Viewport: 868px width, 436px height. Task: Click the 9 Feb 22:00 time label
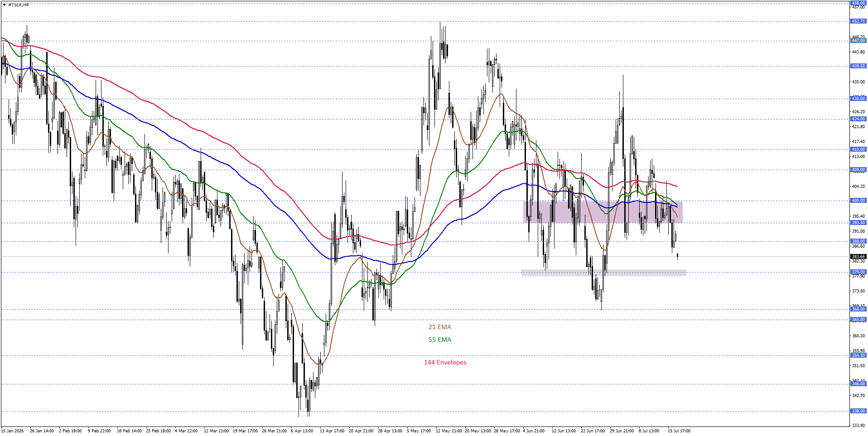(99, 431)
